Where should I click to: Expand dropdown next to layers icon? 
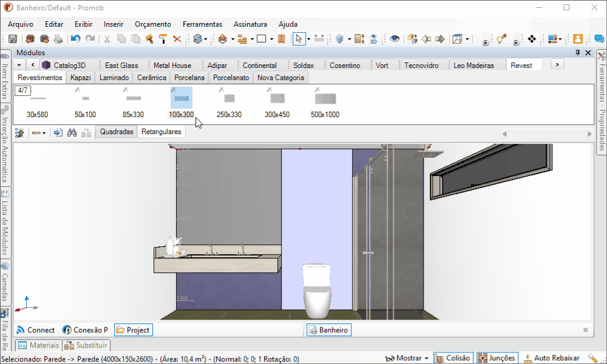click(349, 39)
